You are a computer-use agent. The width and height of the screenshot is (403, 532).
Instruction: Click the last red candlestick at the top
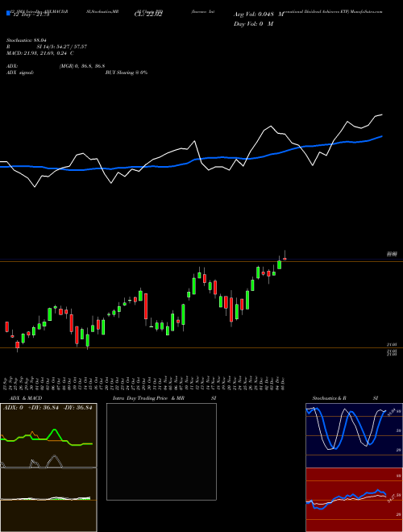click(x=285, y=259)
